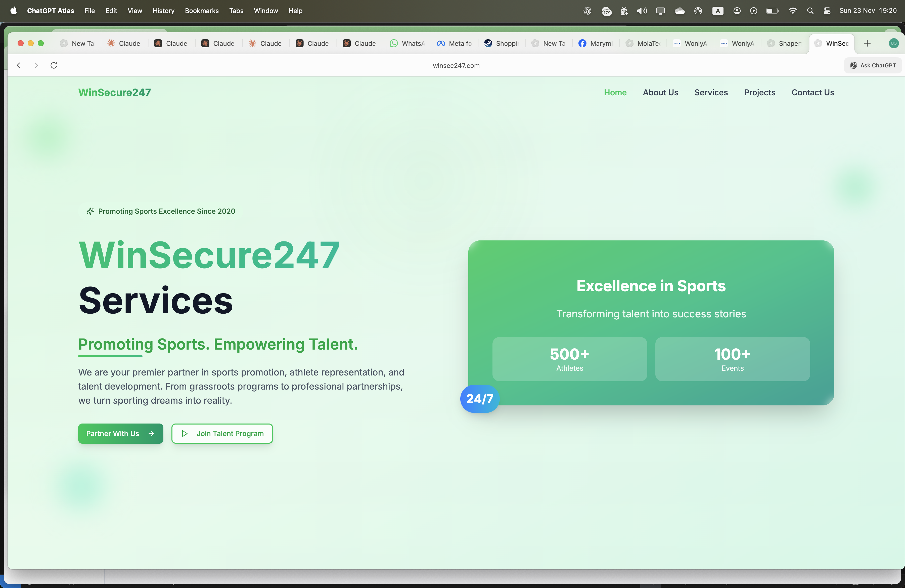
Task: Click the winsec247.com address bar
Action: [x=456, y=65]
